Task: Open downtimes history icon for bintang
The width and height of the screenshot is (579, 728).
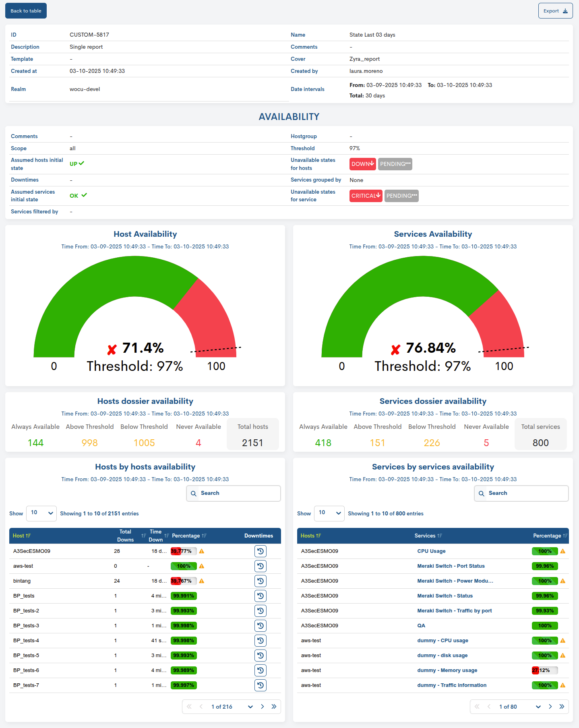Action: (261, 581)
